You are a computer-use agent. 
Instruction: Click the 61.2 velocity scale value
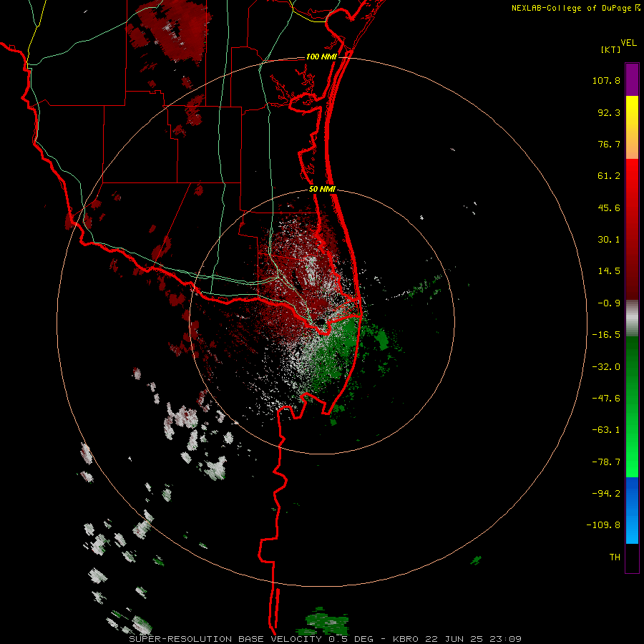(609, 176)
